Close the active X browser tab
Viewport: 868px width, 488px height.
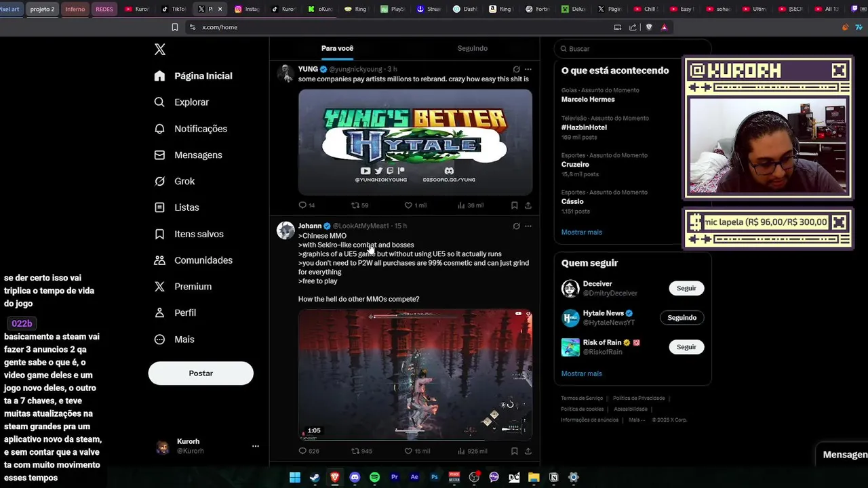pos(220,9)
